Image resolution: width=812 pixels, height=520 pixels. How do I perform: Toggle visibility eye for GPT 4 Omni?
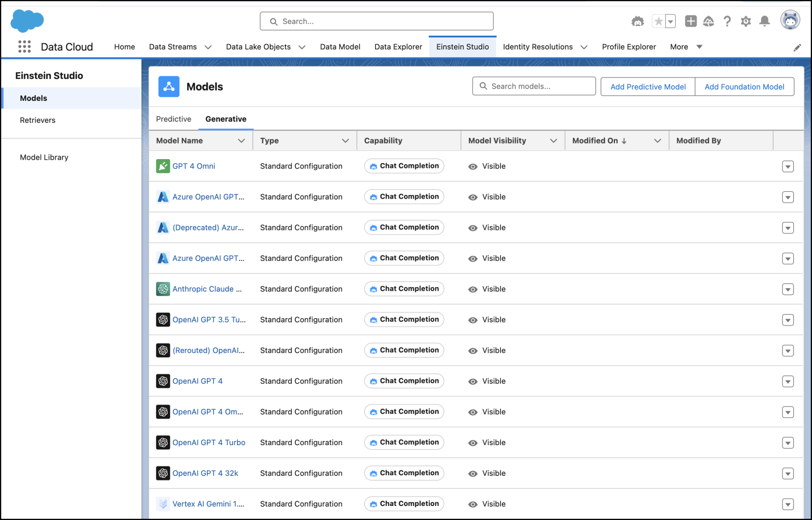tap(473, 167)
